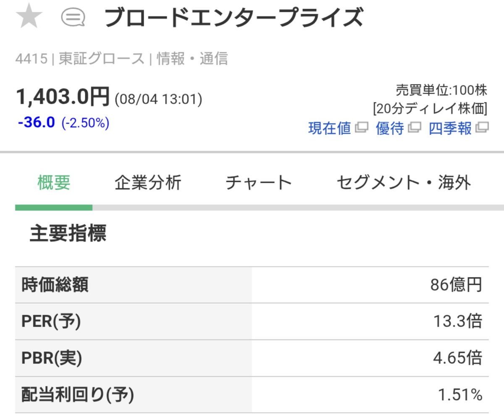The height and width of the screenshot is (420, 504).
Task: Toggle the favorite star for ブロードエンタープライズ
Action: pos(29,17)
